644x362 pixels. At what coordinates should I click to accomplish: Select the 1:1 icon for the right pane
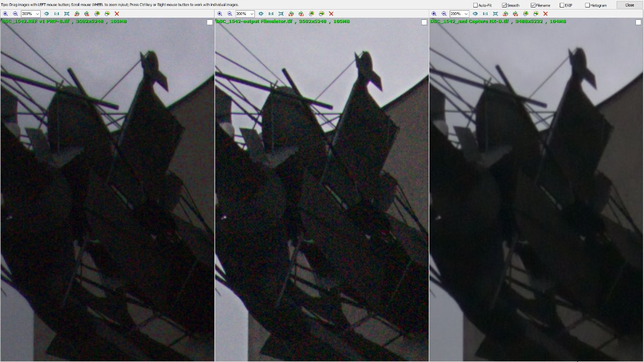tap(485, 13)
